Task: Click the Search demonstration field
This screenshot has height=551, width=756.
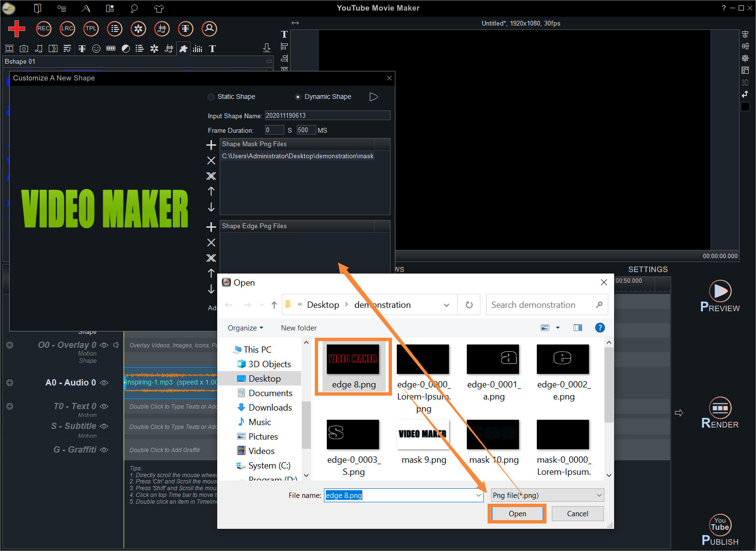Action: coord(547,305)
